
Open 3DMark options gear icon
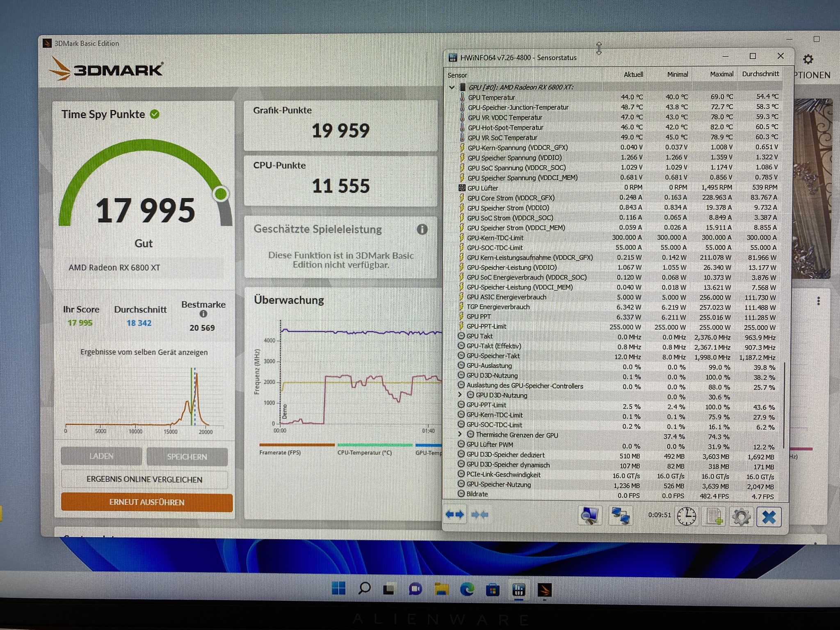pyautogui.click(x=808, y=59)
